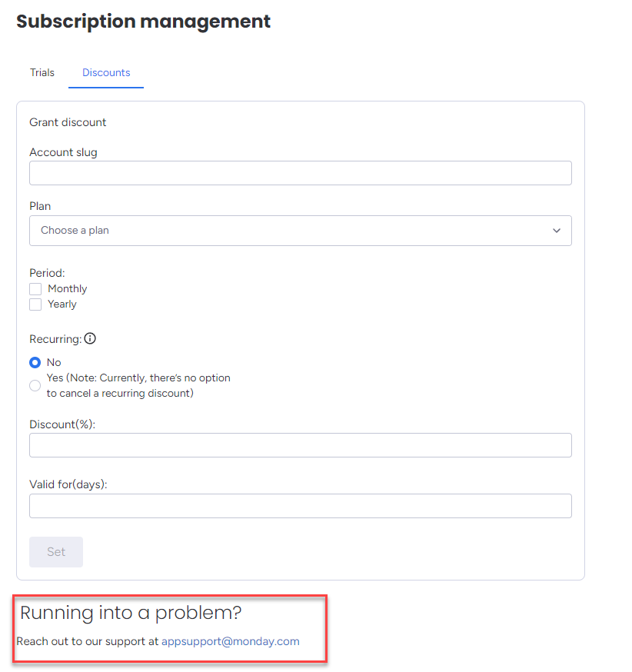The image size is (632, 672).
Task: Choose the "Yes" recurring radio button
Action: tap(35, 386)
